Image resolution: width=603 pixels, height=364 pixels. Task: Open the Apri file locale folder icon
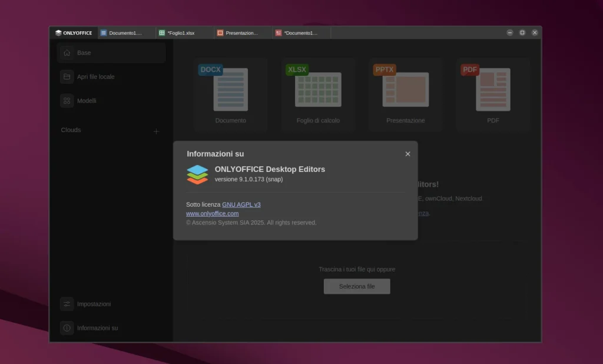(67, 77)
